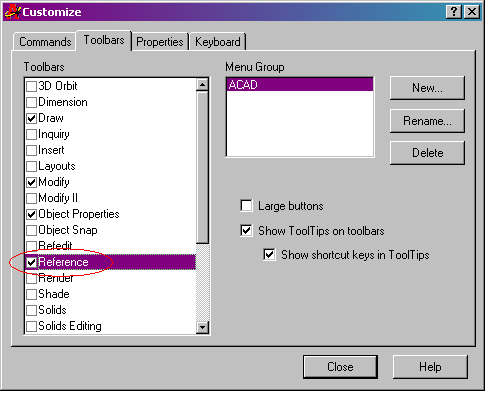Toggle the Large buttons checkbox
This screenshot has height=393, width=487.
tap(246, 206)
